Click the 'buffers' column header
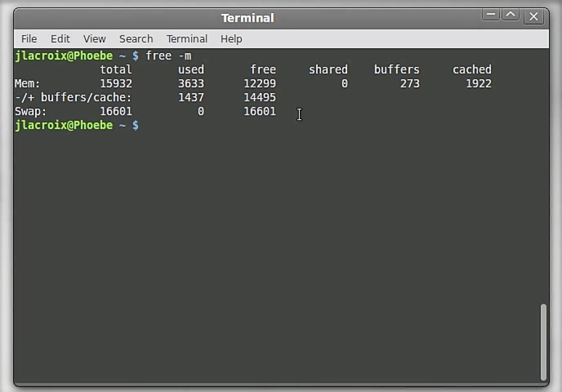The height and width of the screenshot is (392, 562). pos(397,69)
